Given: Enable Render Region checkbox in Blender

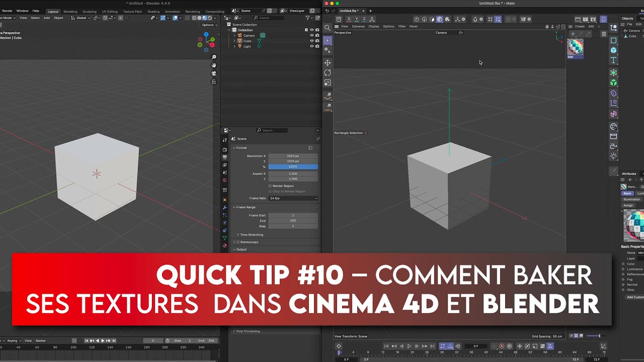Looking at the screenshot, I should coord(270,186).
